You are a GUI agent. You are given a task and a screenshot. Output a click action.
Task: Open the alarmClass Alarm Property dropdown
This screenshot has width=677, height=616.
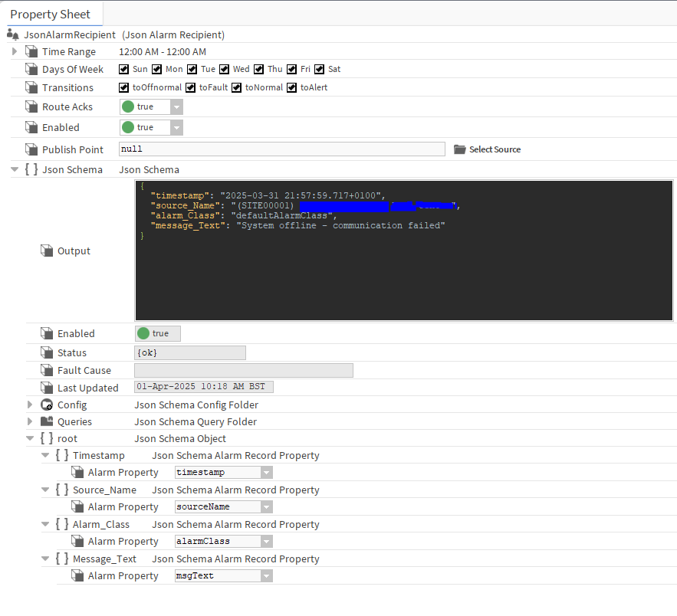(x=266, y=542)
